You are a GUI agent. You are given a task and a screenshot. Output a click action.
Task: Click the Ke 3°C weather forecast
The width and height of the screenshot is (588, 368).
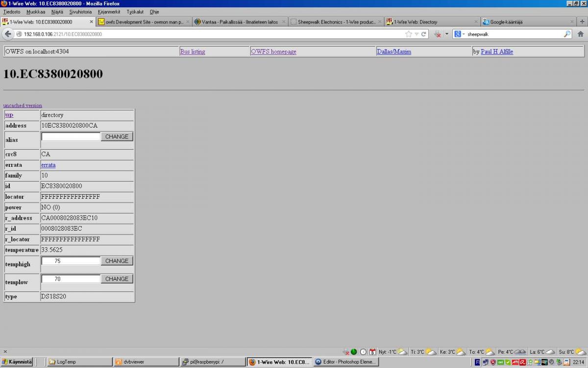click(453, 352)
